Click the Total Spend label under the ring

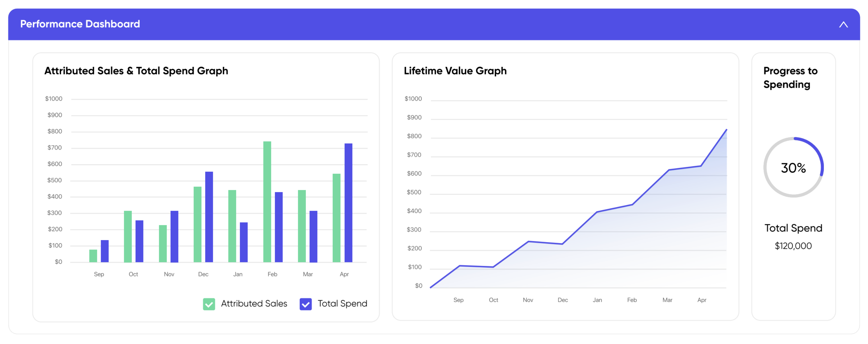pyautogui.click(x=793, y=228)
